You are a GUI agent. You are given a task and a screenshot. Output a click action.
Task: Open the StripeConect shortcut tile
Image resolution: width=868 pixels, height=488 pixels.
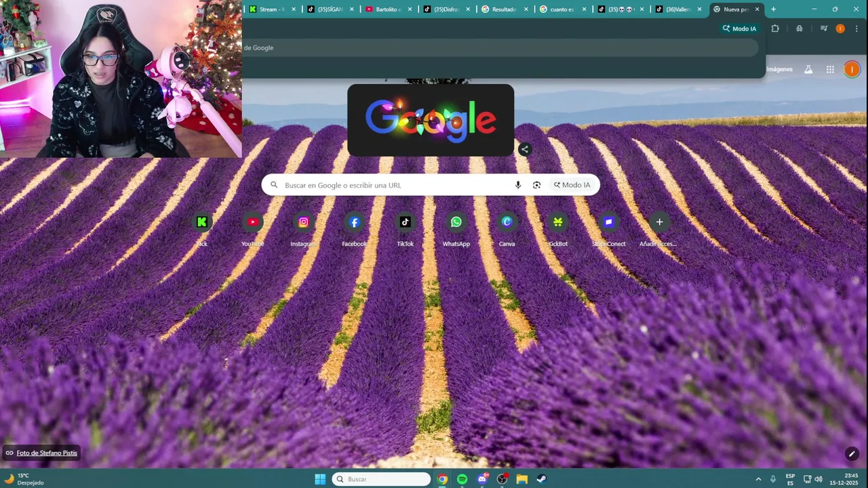(608, 229)
